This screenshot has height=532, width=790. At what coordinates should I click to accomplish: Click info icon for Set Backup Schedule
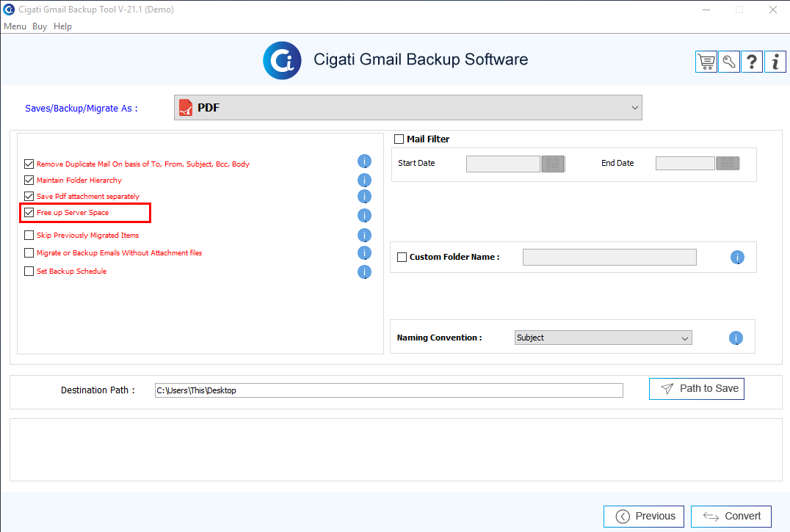[364, 272]
